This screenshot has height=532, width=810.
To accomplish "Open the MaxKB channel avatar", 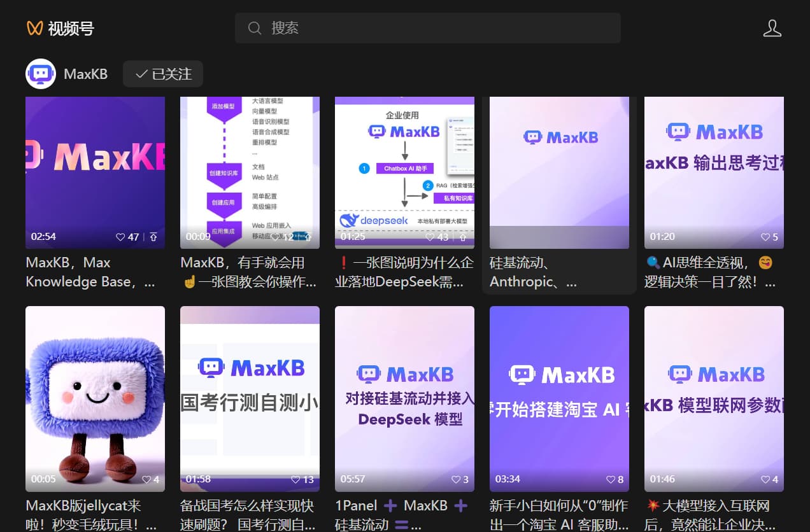I will 41,74.
